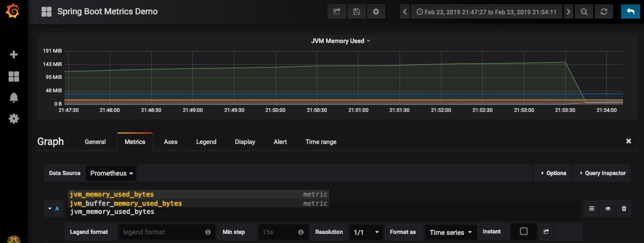This screenshot has height=243, width=644.
Task: Open the Query Inspector
Action: pos(602,173)
